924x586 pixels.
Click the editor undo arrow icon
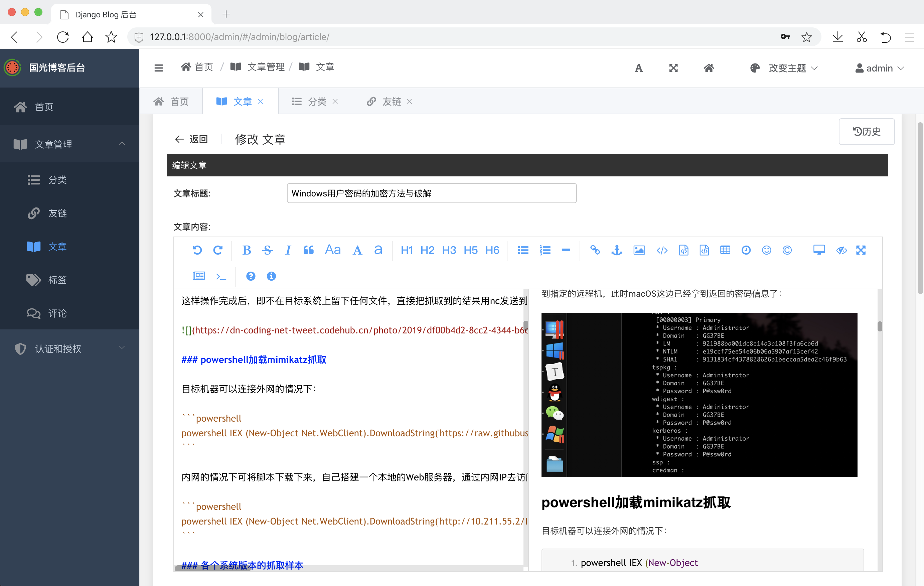(197, 250)
